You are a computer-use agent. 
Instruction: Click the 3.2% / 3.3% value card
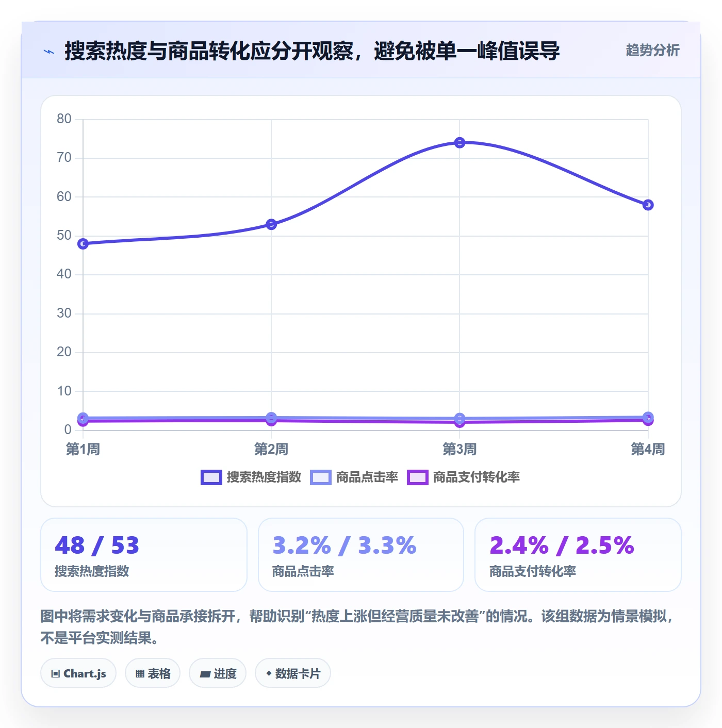pos(361,555)
